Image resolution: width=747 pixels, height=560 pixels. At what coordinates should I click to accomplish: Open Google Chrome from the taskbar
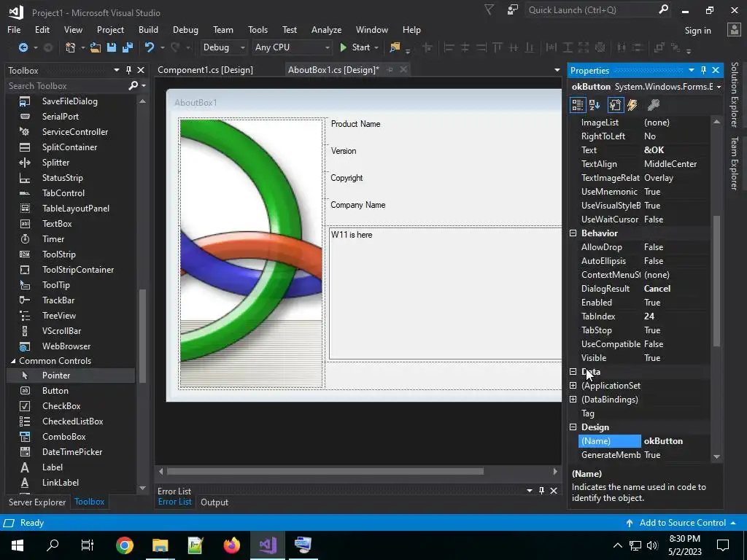[x=124, y=545]
